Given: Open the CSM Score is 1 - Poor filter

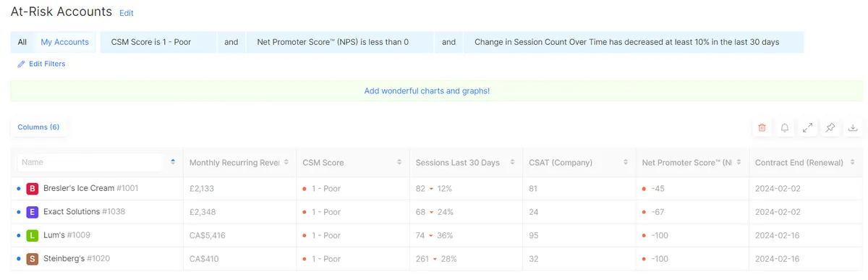Looking at the screenshot, I should pyautogui.click(x=158, y=42).
